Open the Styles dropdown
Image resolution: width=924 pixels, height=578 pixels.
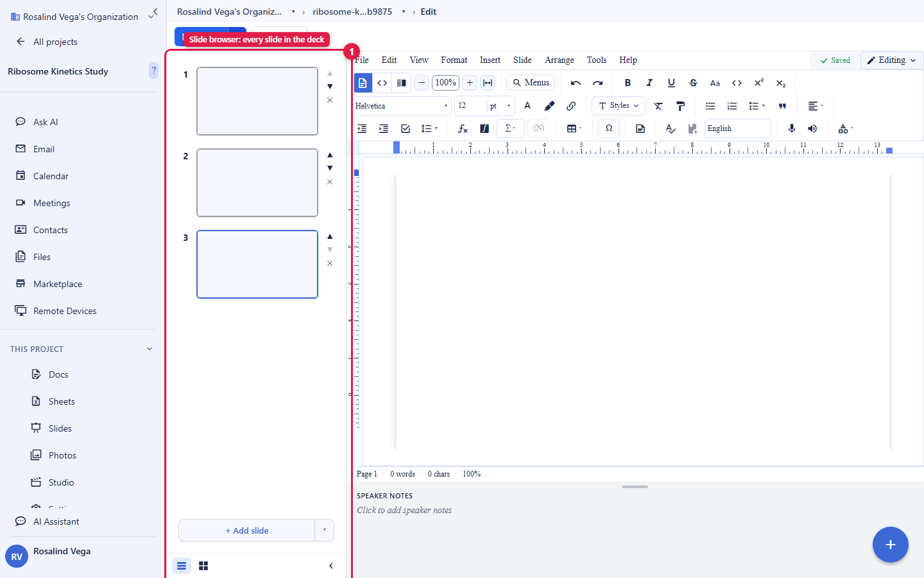pos(619,106)
